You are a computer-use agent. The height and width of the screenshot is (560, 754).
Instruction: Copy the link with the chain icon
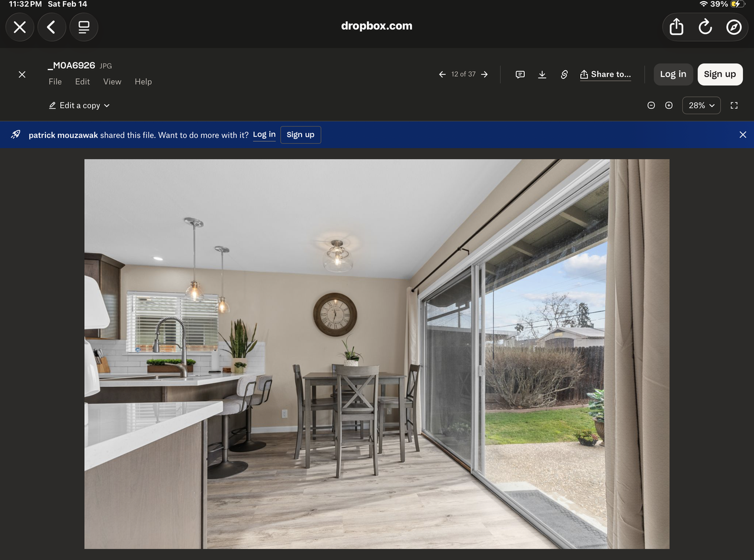(564, 74)
